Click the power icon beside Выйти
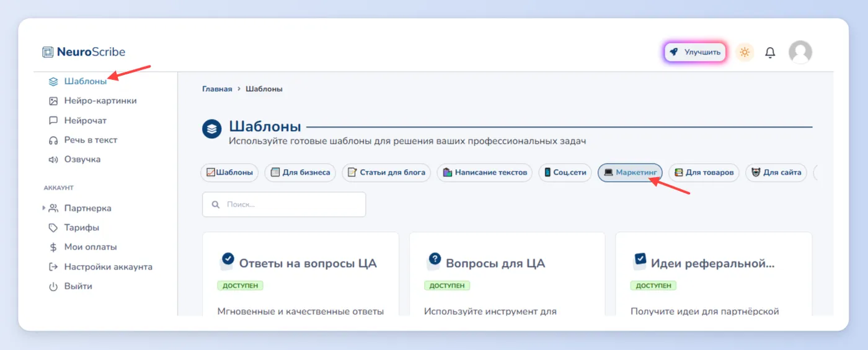The image size is (868, 350). pyautogui.click(x=53, y=287)
